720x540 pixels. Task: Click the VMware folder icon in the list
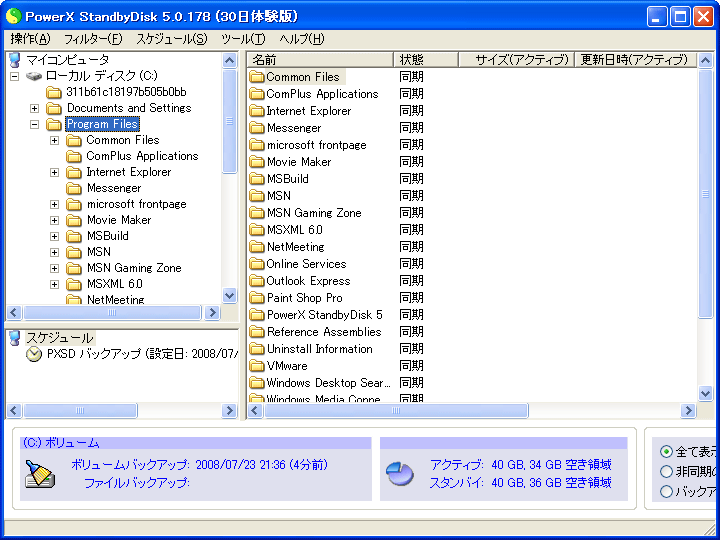tap(257, 366)
